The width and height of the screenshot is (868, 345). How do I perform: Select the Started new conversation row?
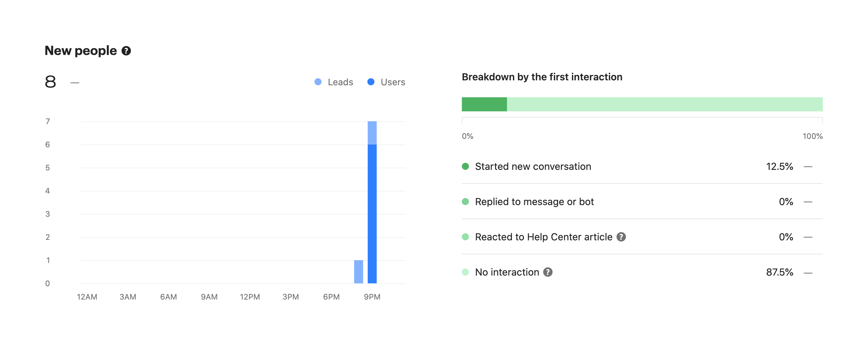coord(533,166)
